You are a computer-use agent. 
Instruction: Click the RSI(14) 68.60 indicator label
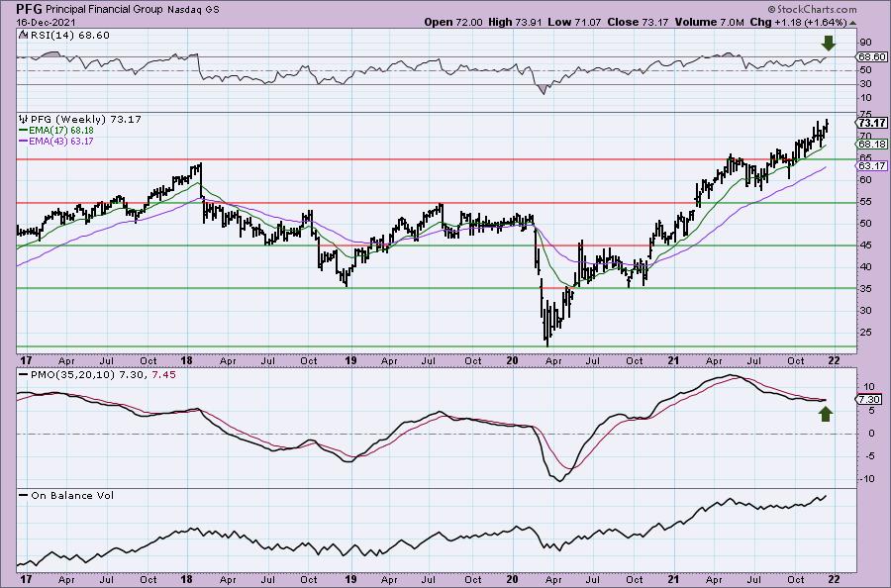[x=69, y=36]
